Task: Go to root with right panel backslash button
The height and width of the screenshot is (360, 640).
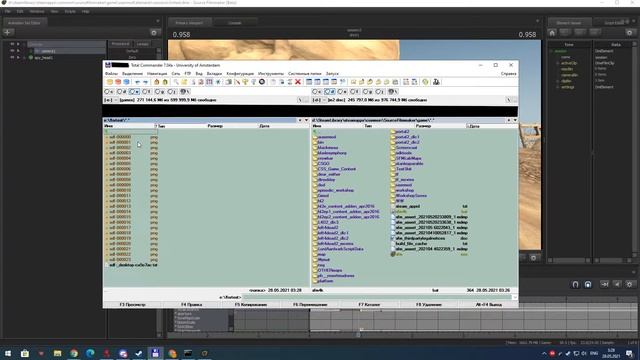Action: [508, 100]
